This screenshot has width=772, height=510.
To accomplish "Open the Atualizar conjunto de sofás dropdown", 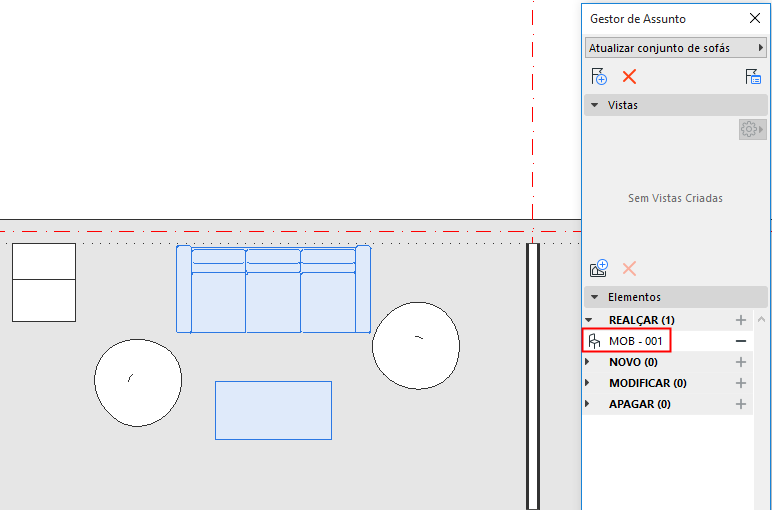I will (676, 48).
